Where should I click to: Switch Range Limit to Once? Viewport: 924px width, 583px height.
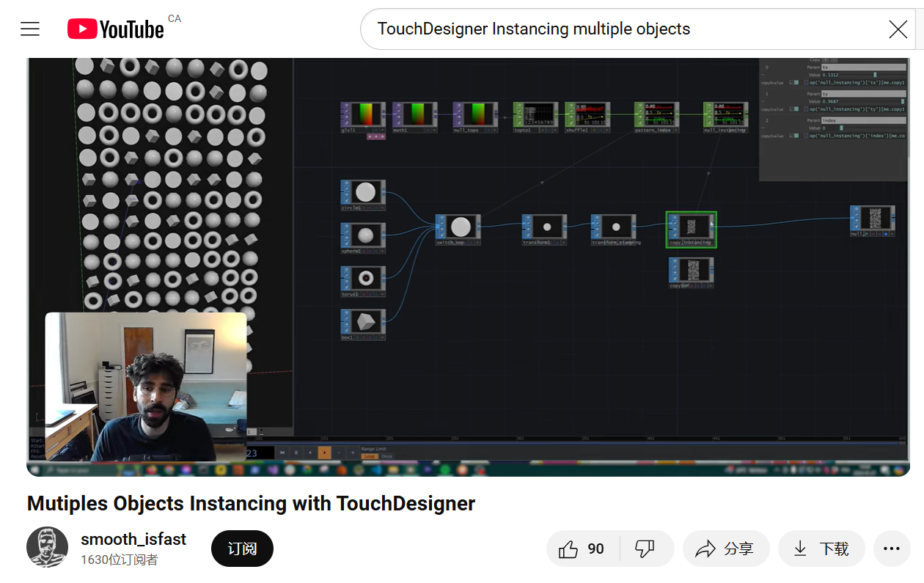386,456
